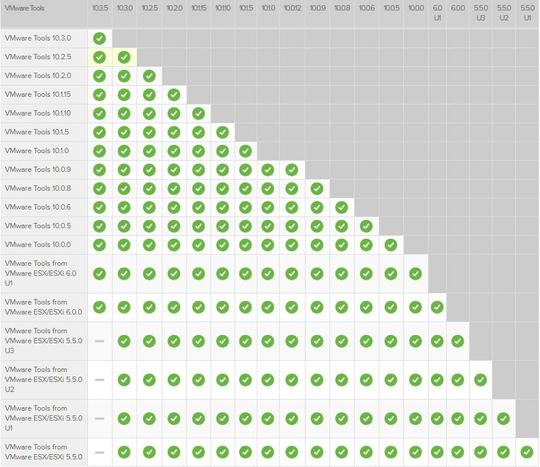
Task: Click the 10.3.5 column header
Action: tap(100, 8)
